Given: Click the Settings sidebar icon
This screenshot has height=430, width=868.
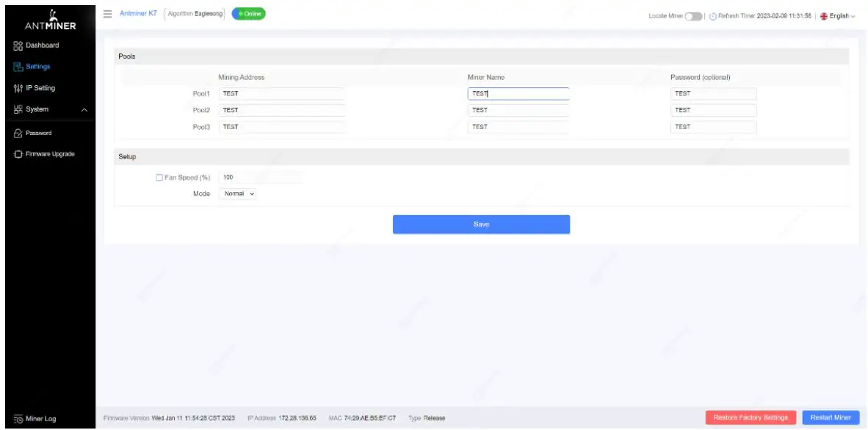Looking at the screenshot, I should tap(17, 67).
